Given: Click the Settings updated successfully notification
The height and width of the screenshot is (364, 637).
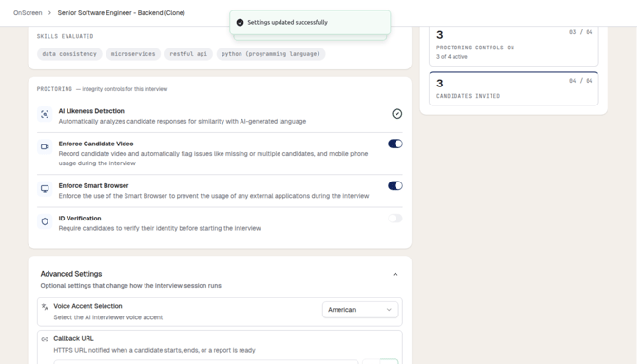Looking at the screenshot, I should [310, 23].
